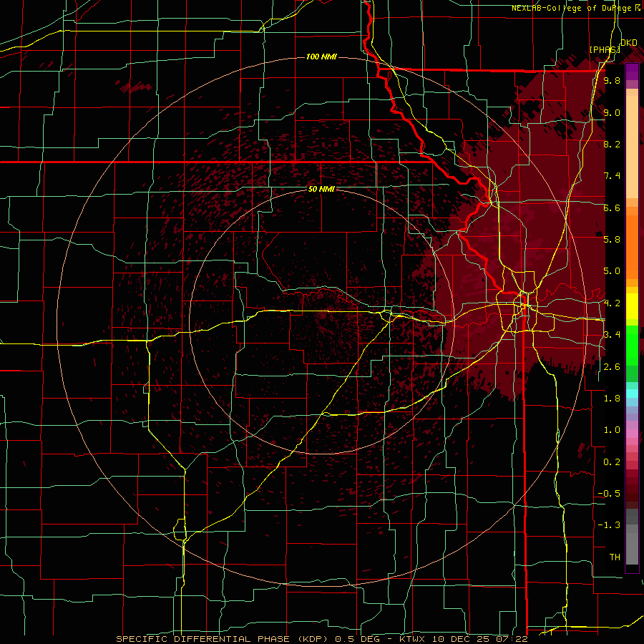Click the -0.5 value on the color scale
This screenshot has height=644, width=644.
coord(609,494)
